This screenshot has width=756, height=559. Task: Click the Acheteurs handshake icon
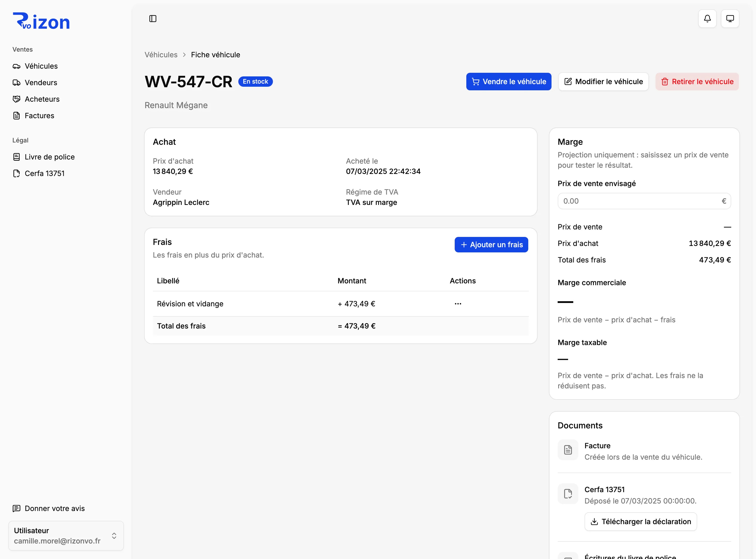point(16,99)
